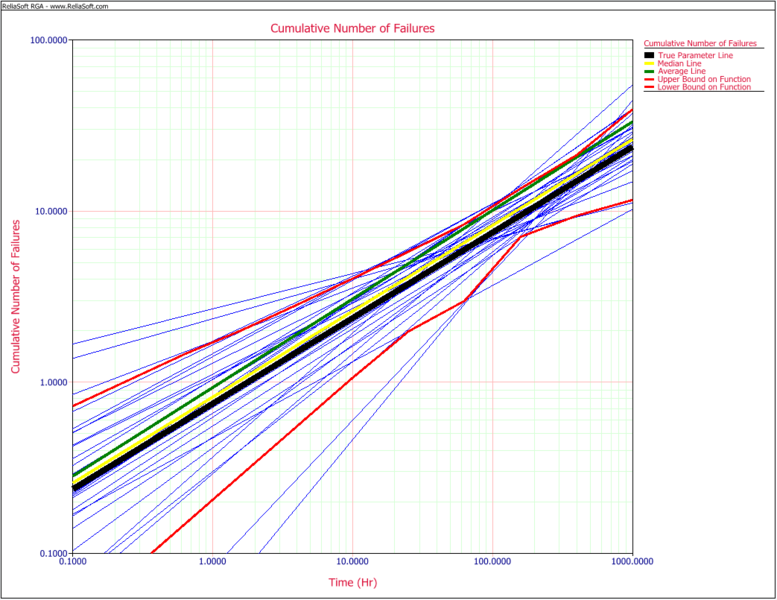Click the 10.0000 tick label on x-axis
The height and width of the screenshot is (600, 777).
352,563
